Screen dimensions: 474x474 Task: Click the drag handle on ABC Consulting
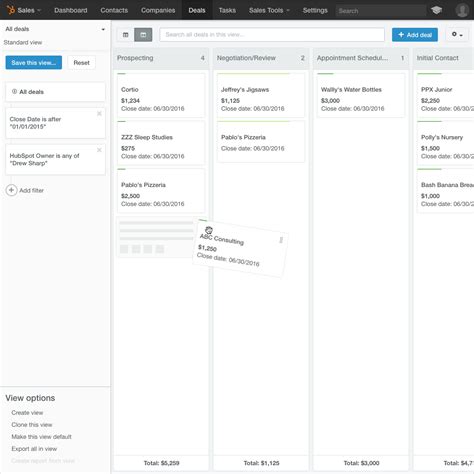pyautogui.click(x=281, y=240)
